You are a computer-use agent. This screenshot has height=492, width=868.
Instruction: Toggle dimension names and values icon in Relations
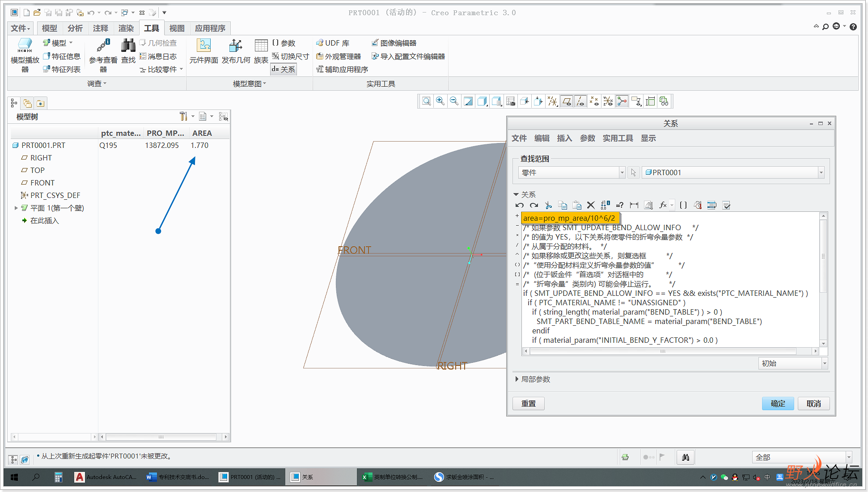pos(605,205)
